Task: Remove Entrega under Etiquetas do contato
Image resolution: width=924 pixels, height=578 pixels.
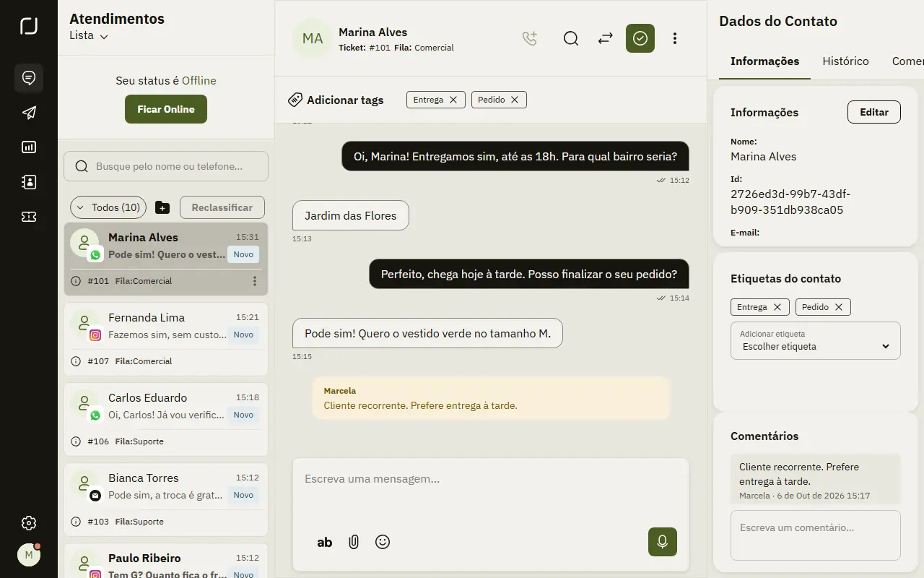Action: click(x=777, y=307)
